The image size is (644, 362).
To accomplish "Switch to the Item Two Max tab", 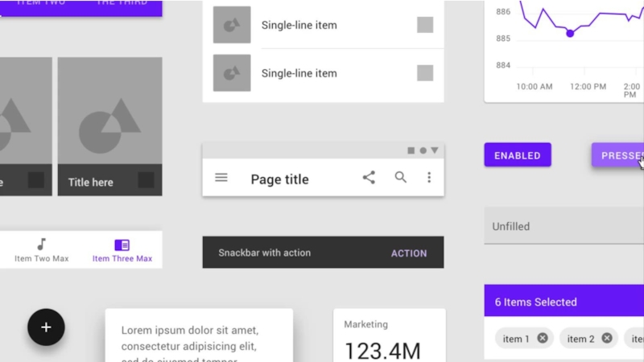I will (x=42, y=251).
